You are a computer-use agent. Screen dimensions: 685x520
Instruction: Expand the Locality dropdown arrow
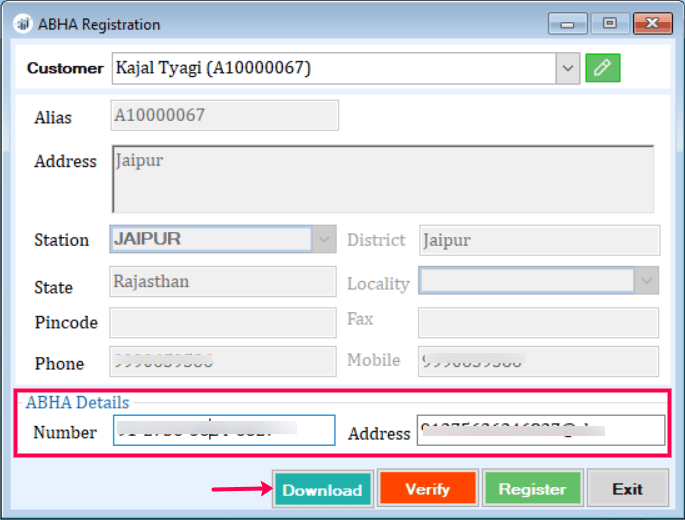pos(646,281)
